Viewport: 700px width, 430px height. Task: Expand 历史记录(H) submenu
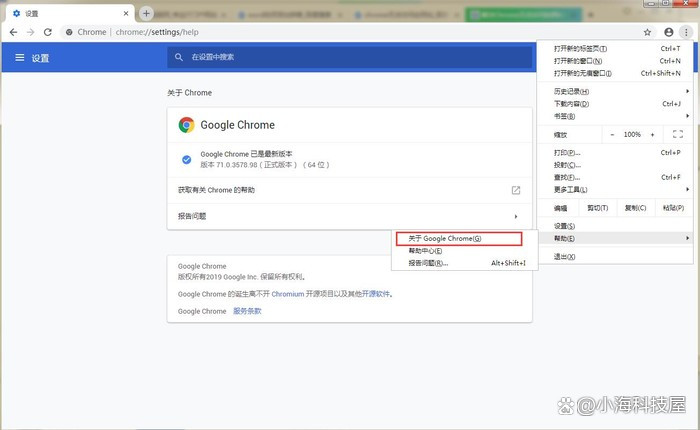pos(616,92)
